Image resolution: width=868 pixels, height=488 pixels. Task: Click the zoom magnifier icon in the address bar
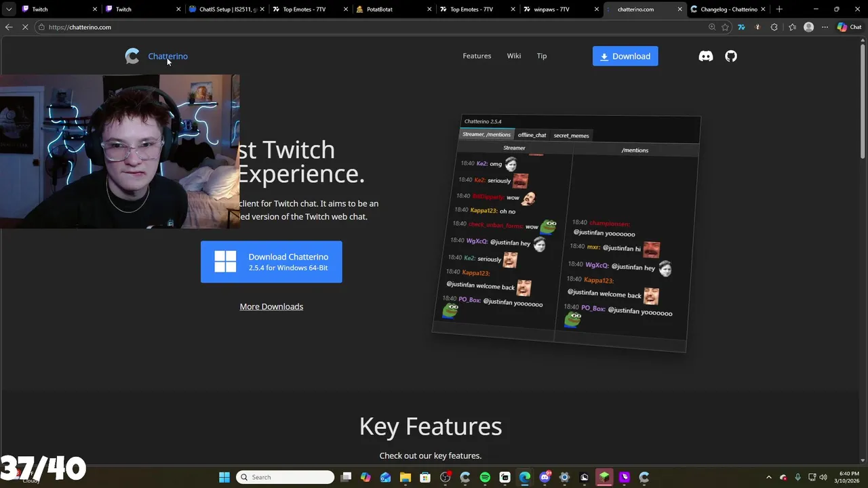(712, 27)
